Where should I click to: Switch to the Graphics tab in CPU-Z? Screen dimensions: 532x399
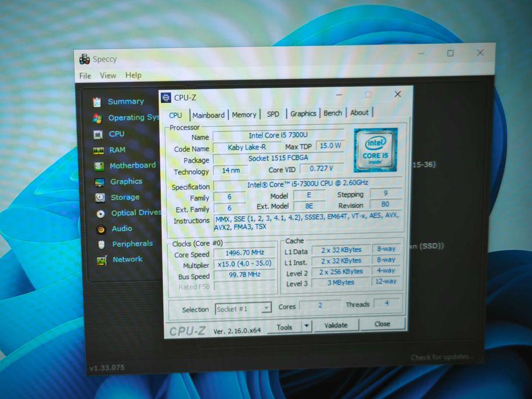[303, 113]
